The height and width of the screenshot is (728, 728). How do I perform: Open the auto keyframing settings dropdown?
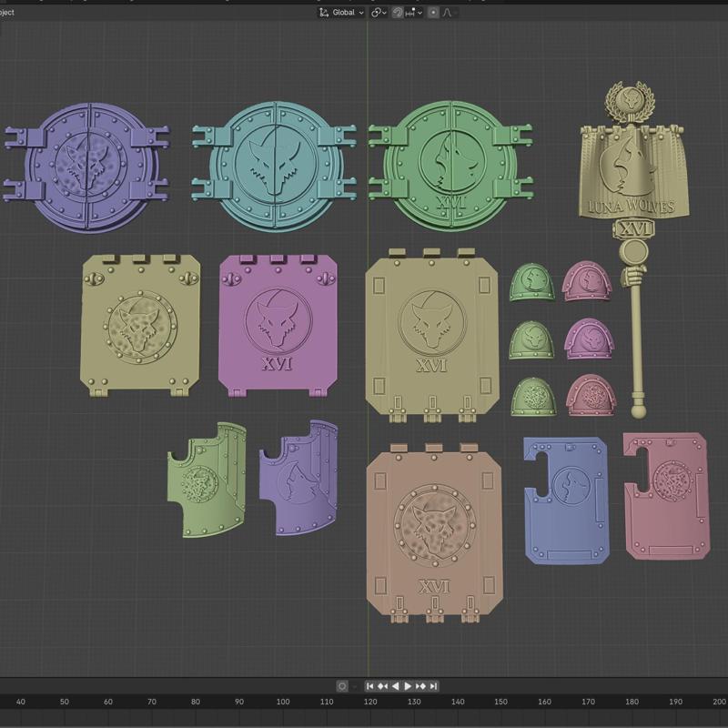355,686
